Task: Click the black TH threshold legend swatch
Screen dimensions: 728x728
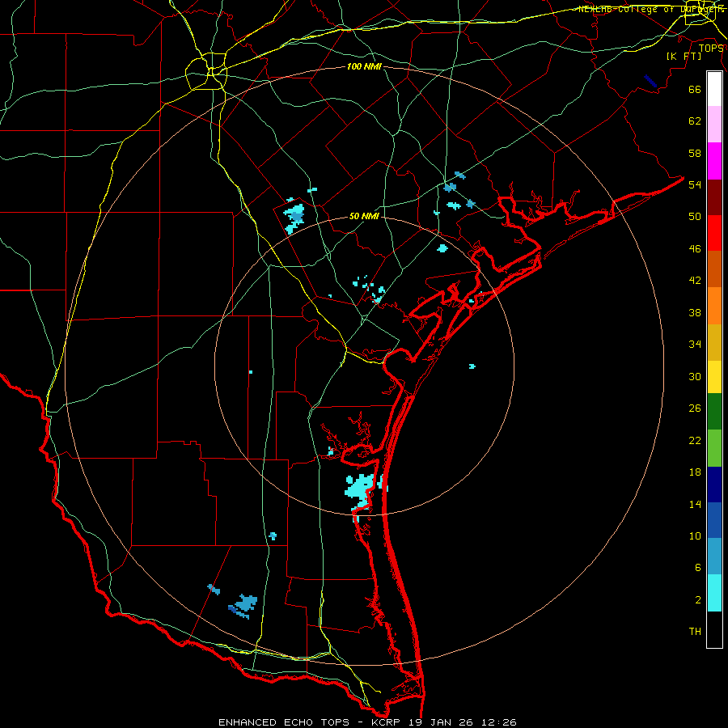Action: tap(714, 629)
